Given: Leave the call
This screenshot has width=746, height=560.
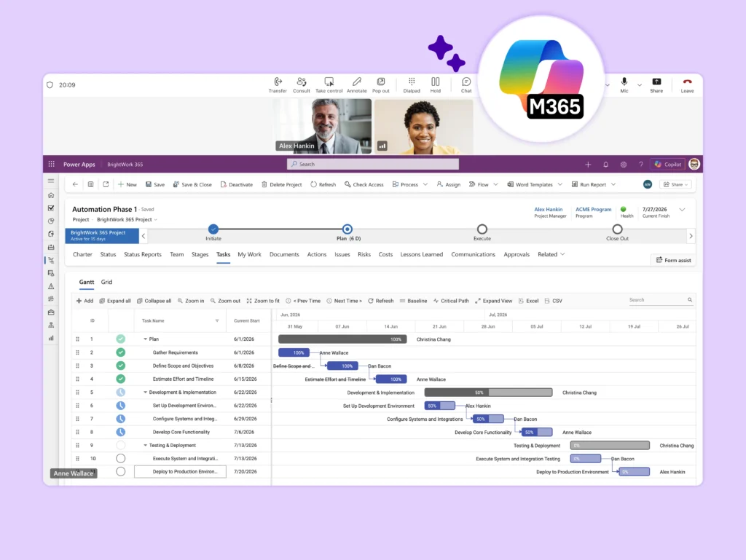Looking at the screenshot, I should tap(687, 84).
